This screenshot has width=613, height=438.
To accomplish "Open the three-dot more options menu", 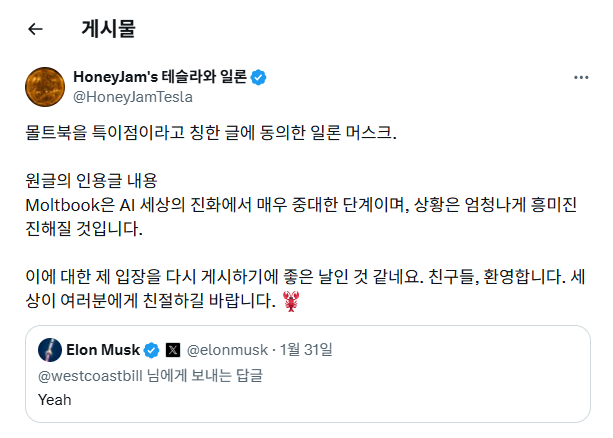I will point(581,77).
